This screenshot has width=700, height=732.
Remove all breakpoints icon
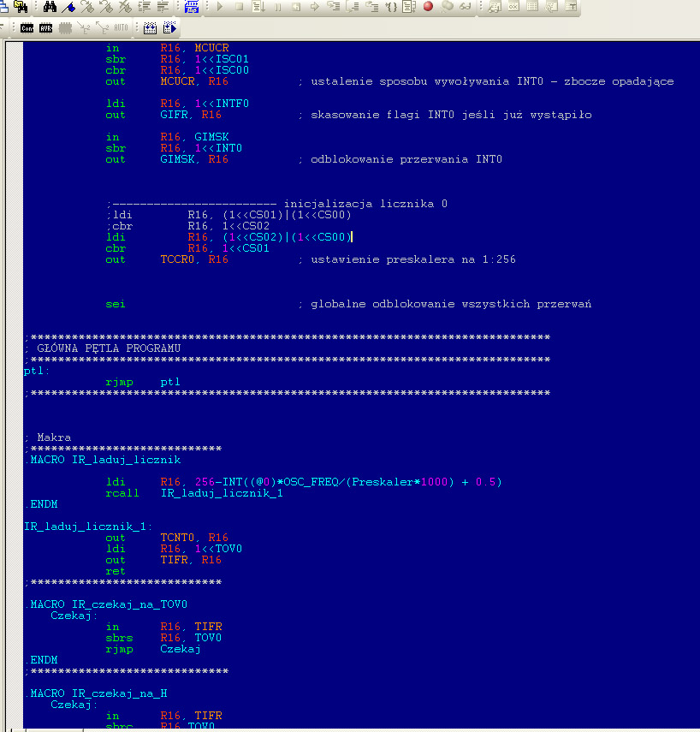click(x=447, y=7)
